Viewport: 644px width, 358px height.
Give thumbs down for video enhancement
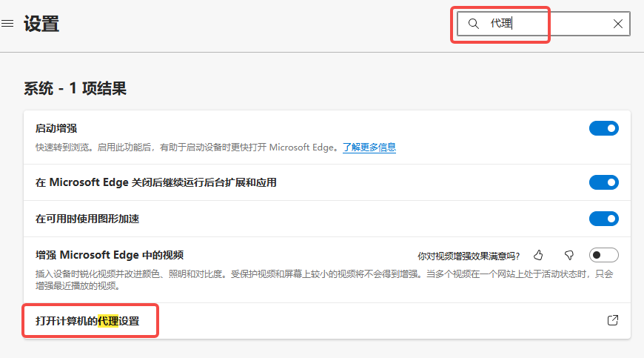pos(568,255)
